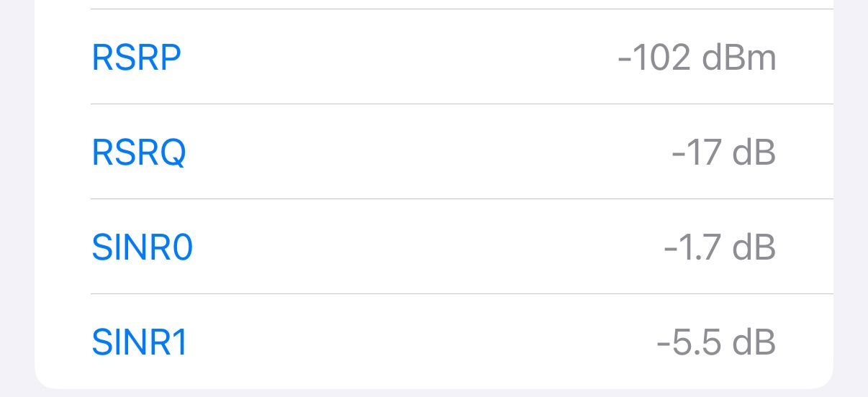Image resolution: width=868 pixels, height=397 pixels.
Task: Tap the -1.7 dB value
Action: pyautogui.click(x=719, y=247)
